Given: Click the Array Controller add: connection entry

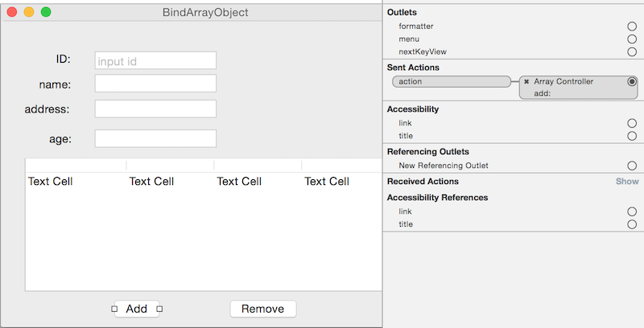Looking at the screenshot, I should click(x=578, y=88).
